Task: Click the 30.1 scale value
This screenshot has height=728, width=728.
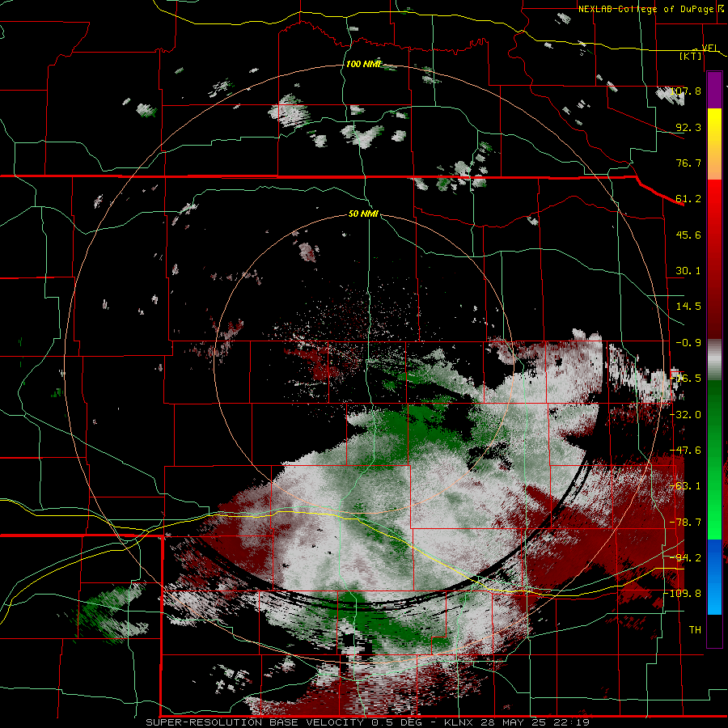Action: pyautogui.click(x=688, y=271)
